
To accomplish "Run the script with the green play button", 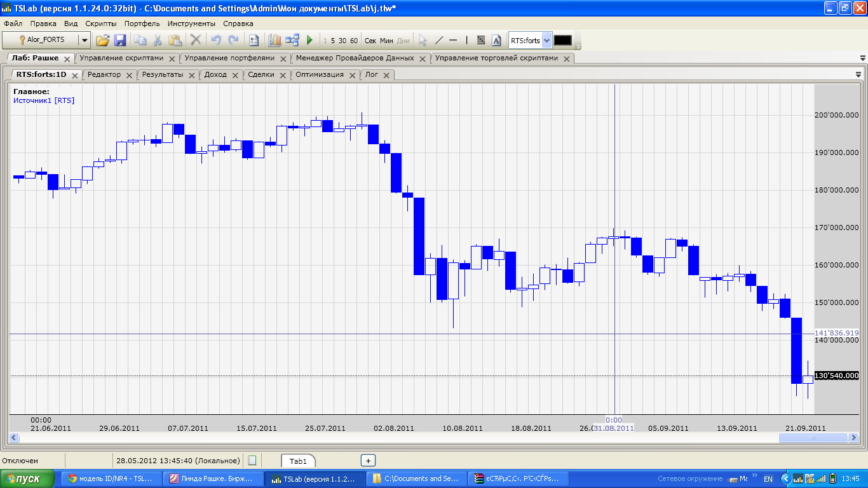I will click(x=310, y=40).
